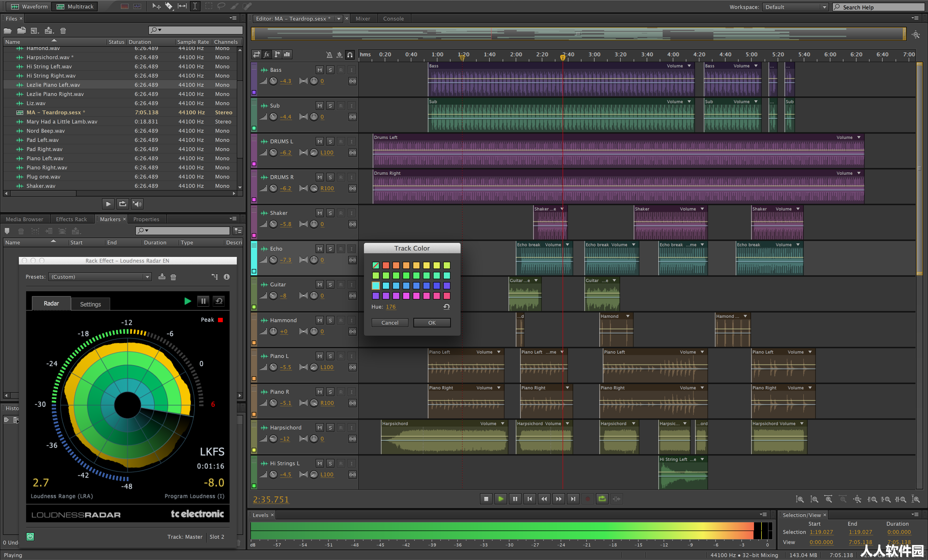Mute the DRUMS L track
Screen dimensions: 928x560
(319, 142)
